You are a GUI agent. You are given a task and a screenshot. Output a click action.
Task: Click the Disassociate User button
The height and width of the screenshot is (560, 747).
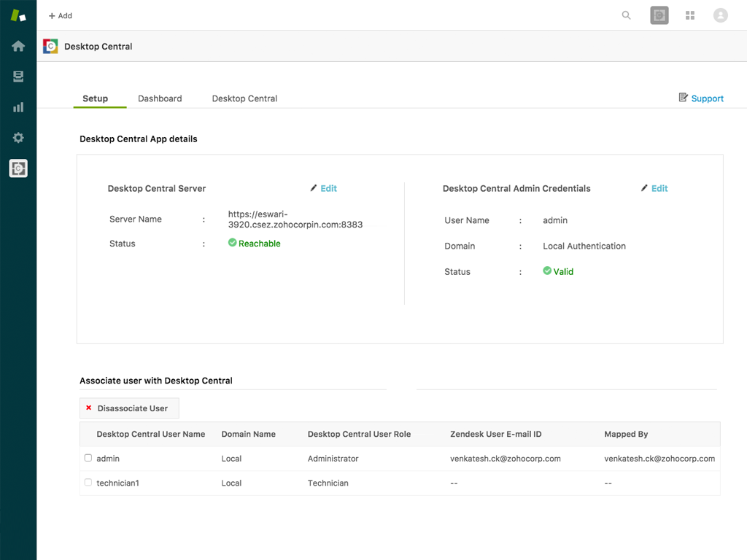(129, 408)
